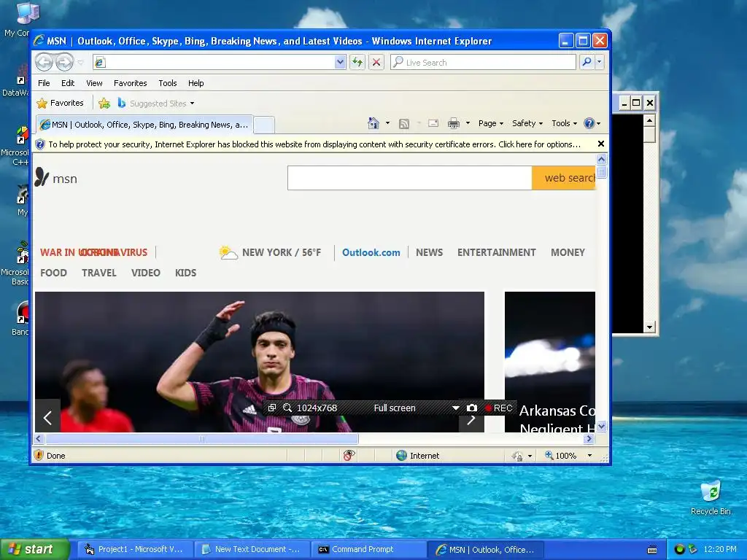
Task: Open the TRAVEL section link
Action: (x=99, y=273)
